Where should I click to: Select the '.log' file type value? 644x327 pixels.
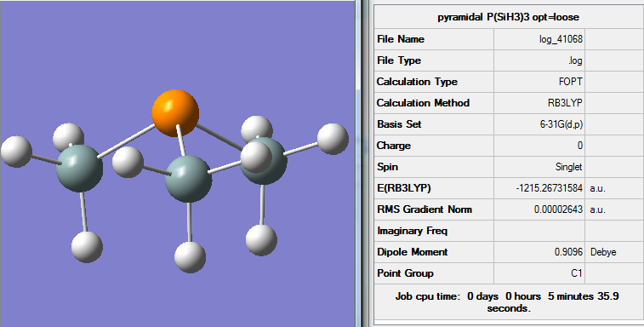(575, 60)
